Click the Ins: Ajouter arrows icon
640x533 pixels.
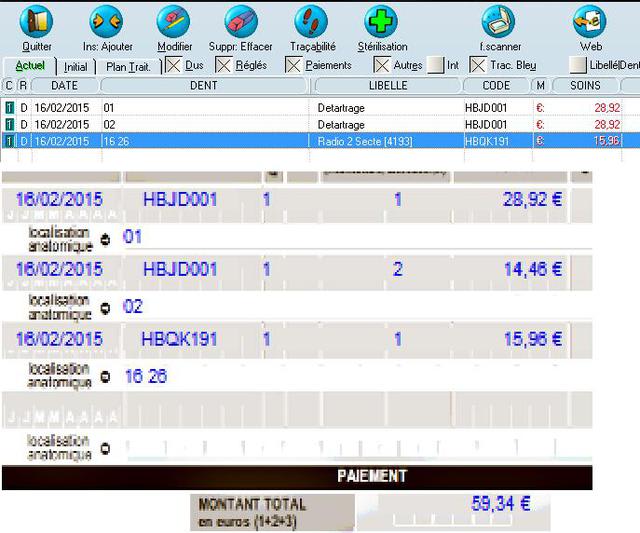(107, 21)
